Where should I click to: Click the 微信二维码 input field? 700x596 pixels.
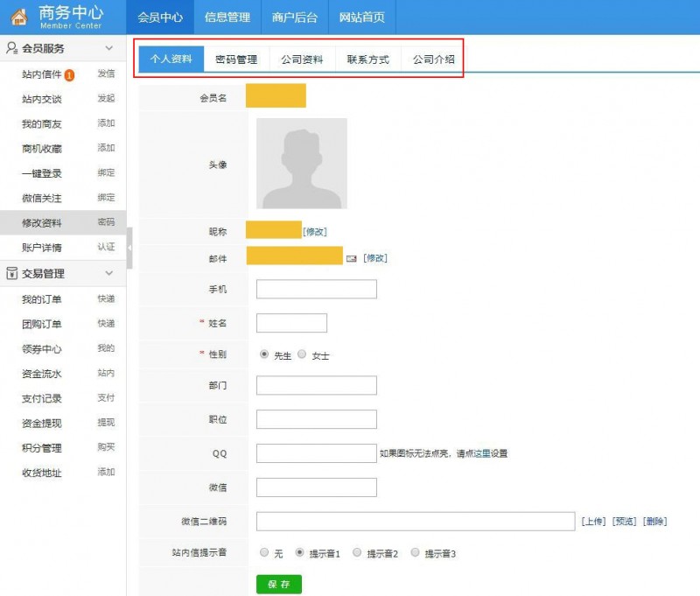click(x=416, y=521)
